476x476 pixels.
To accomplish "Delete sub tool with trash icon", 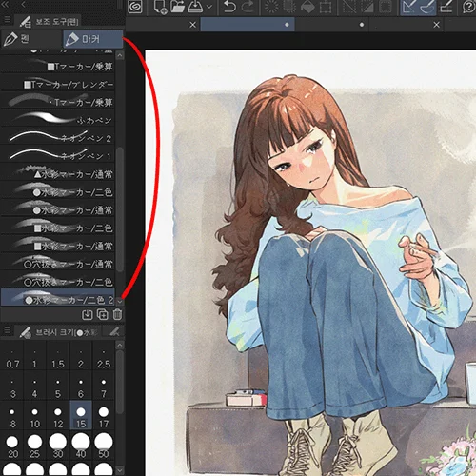I will point(117,314).
